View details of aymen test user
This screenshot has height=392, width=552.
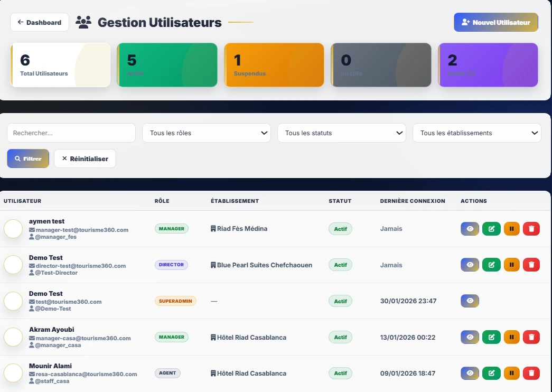point(470,228)
